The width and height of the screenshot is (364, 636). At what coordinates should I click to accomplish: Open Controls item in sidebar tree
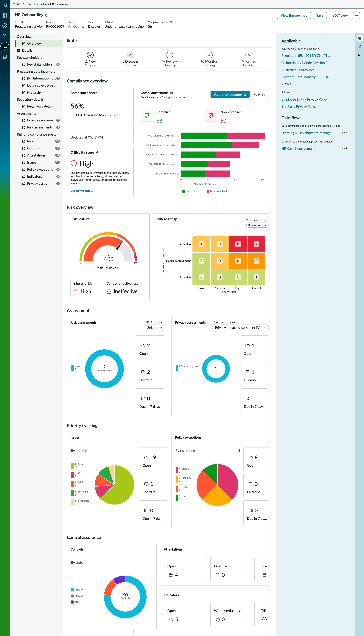tap(39, 148)
